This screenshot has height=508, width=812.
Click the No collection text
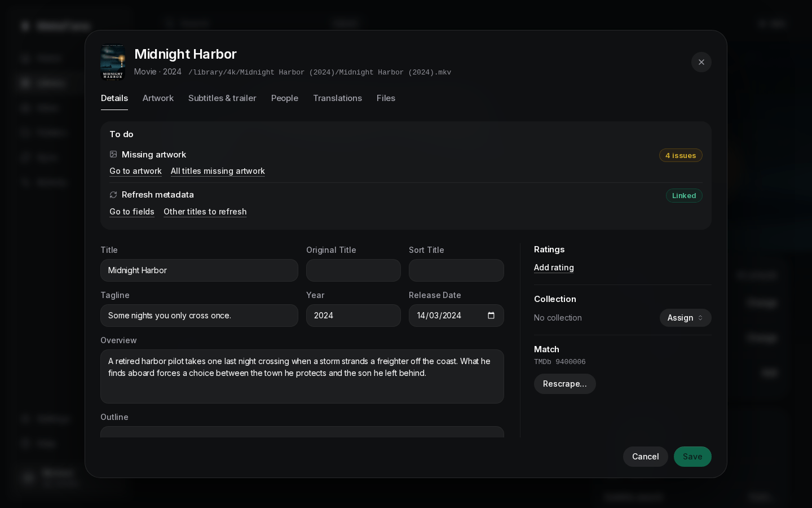558,318
